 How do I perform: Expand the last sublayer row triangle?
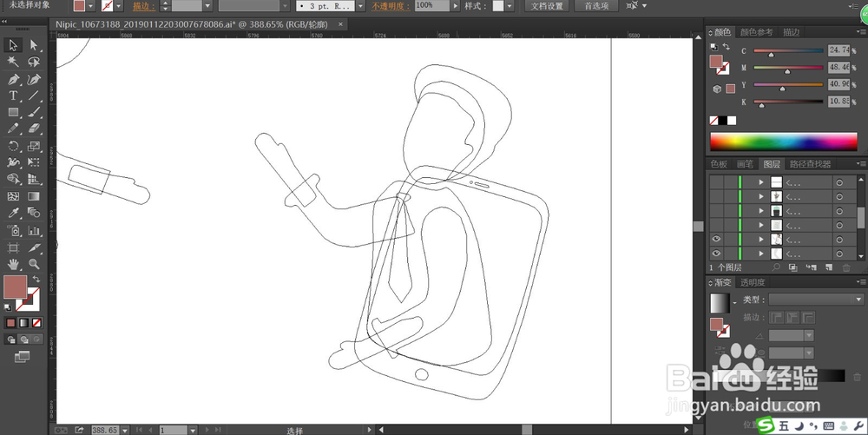(761, 254)
